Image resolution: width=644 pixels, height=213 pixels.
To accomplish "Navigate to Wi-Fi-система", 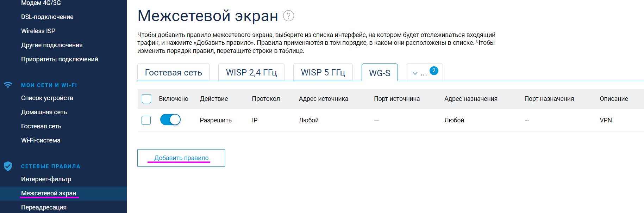I will (x=41, y=140).
